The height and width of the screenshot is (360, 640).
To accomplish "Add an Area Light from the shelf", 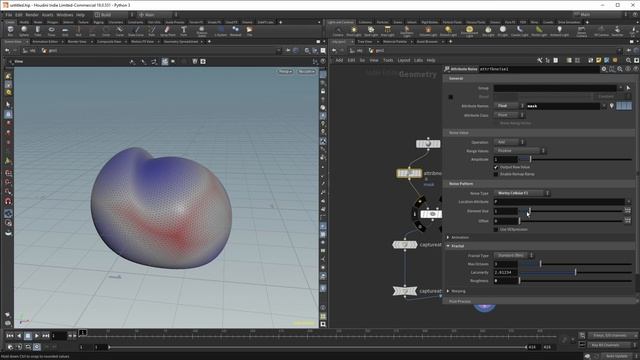I will [x=387, y=31].
